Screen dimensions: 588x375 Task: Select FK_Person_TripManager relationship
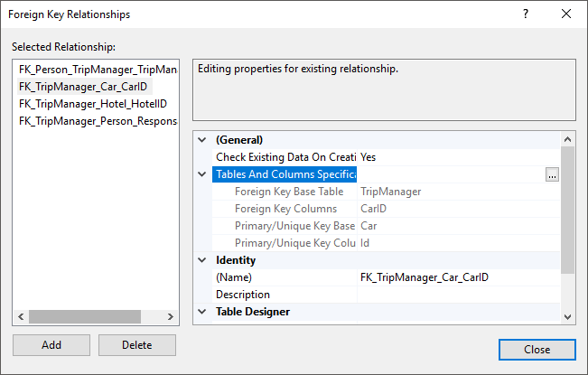point(98,70)
